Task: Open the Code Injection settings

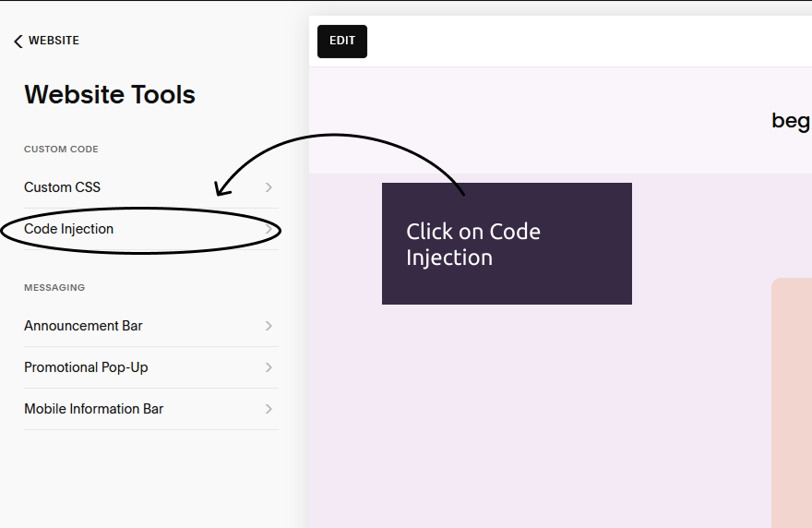Action: (151, 229)
